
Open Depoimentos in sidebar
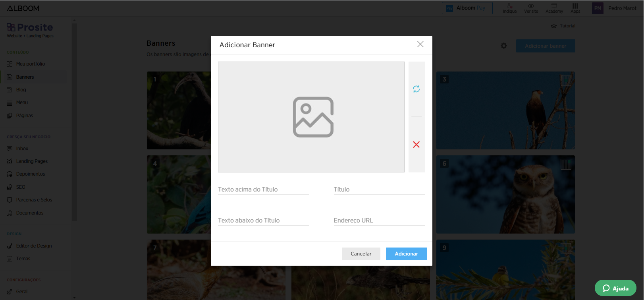[x=31, y=174]
